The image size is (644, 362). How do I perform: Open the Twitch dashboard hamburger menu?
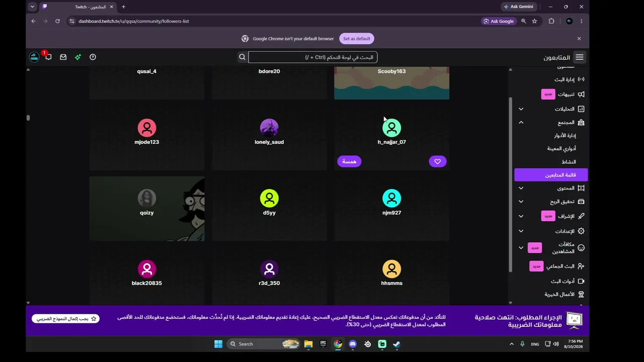coord(580,57)
